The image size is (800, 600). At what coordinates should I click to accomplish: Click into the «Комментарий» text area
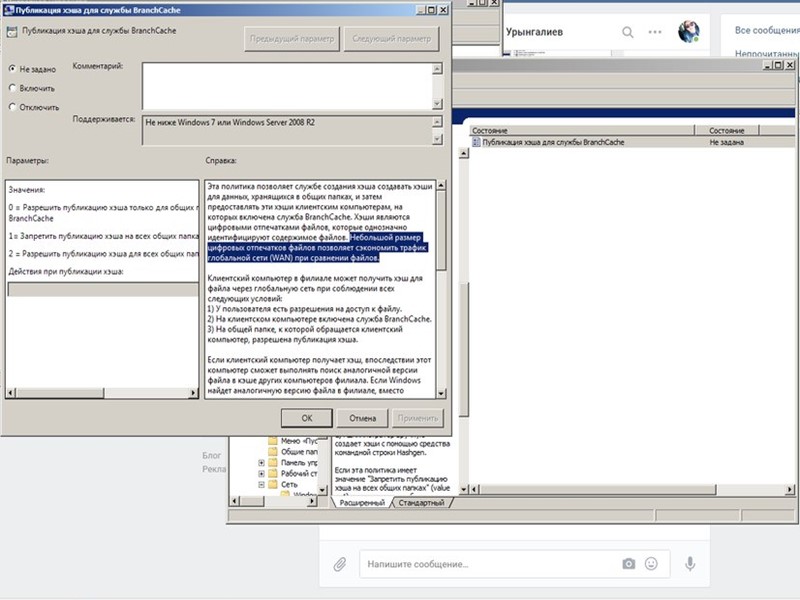click(287, 86)
